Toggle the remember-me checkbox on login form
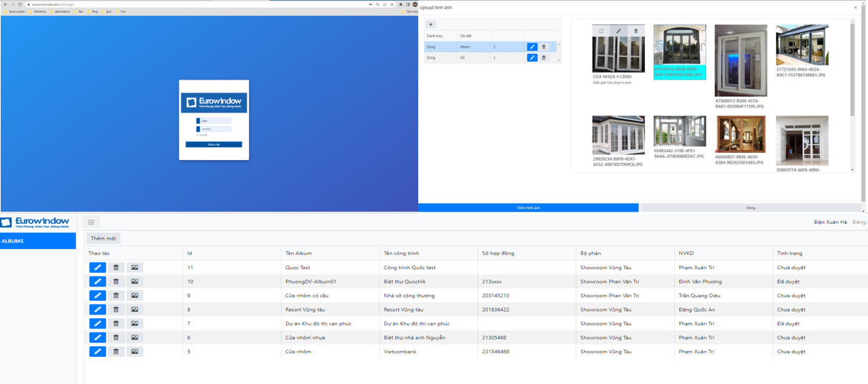 pyautogui.click(x=198, y=135)
